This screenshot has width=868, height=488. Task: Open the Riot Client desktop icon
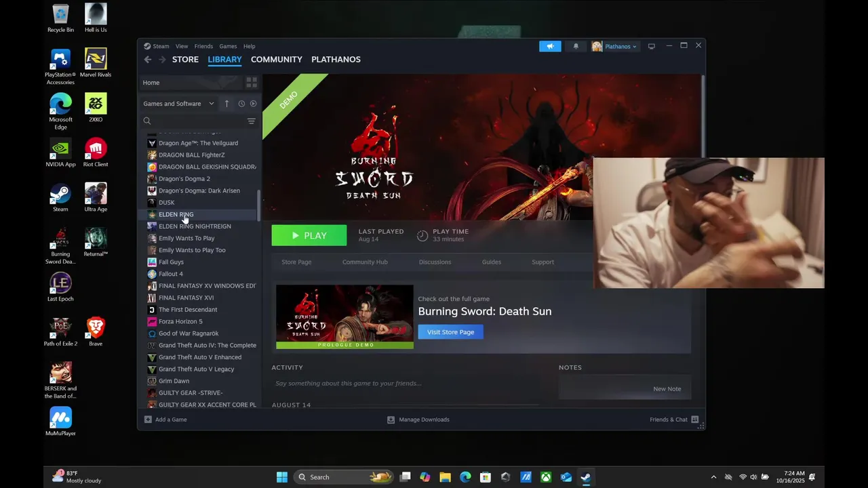tap(96, 152)
